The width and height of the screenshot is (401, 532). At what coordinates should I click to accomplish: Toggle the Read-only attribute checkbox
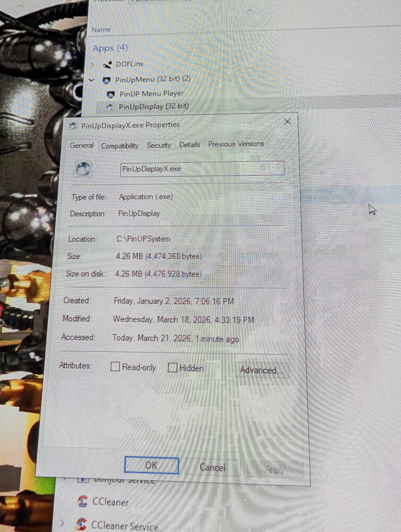(115, 367)
